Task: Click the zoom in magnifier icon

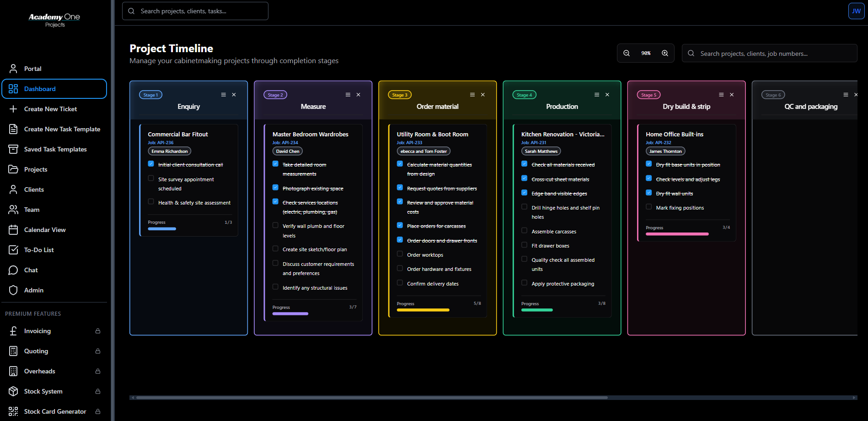Action: 665,53
